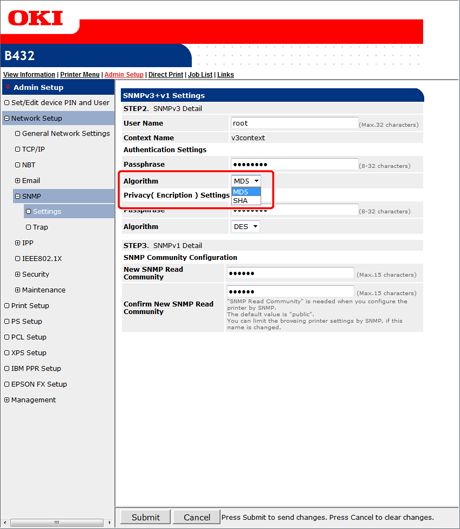Screen dimensions: 460x529
Task: Cancel the changes
Action: (197, 517)
